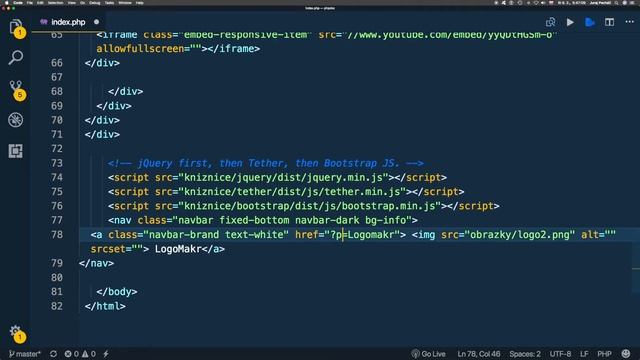640x360 pixels.
Task: Click Ln 78, Col 46 cursor position
Action: click(479, 354)
